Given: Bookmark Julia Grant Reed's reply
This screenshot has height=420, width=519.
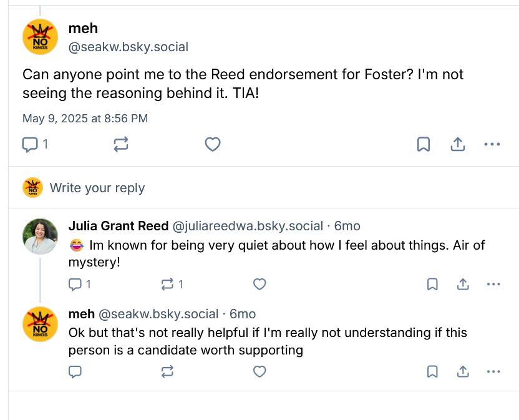Looking at the screenshot, I should click(432, 285).
